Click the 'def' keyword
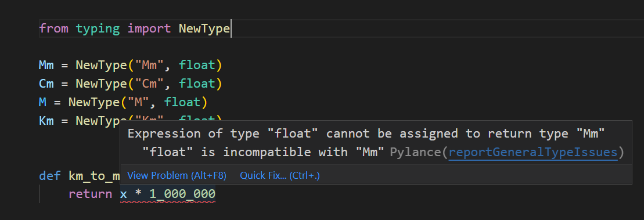644x220 pixels. tap(50, 176)
